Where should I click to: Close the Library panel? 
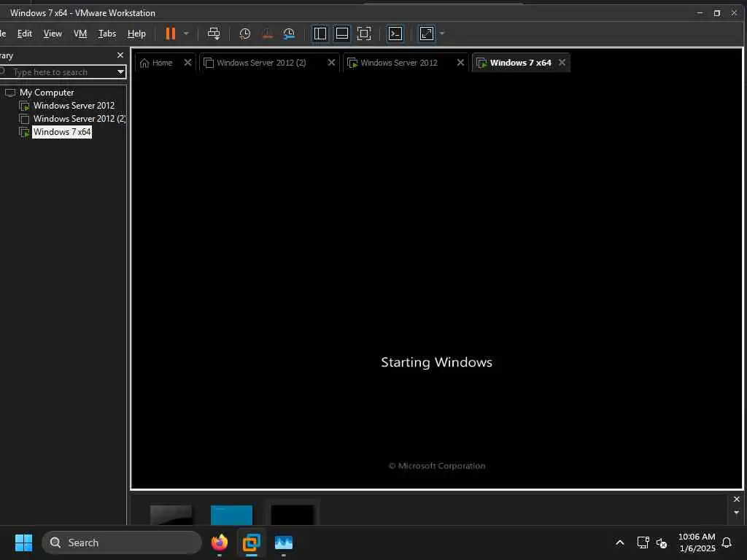[x=120, y=55]
